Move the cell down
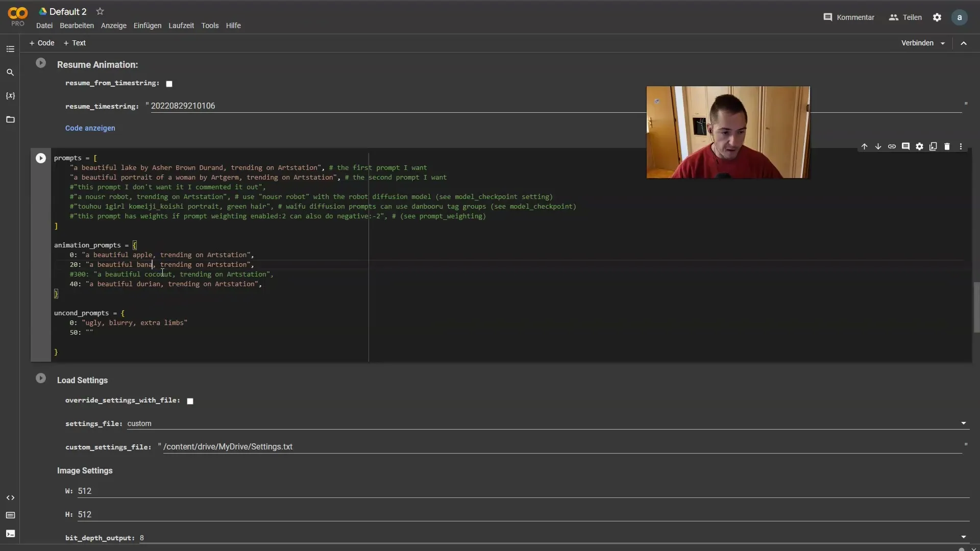The height and width of the screenshot is (551, 980). click(878, 146)
